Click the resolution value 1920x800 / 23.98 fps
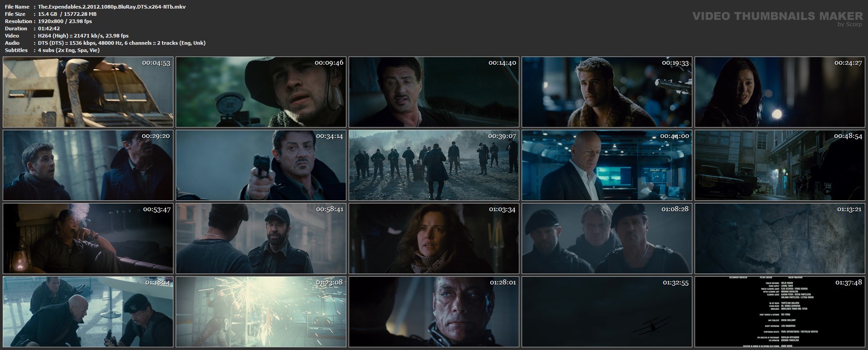The image size is (868, 350). pos(65,21)
